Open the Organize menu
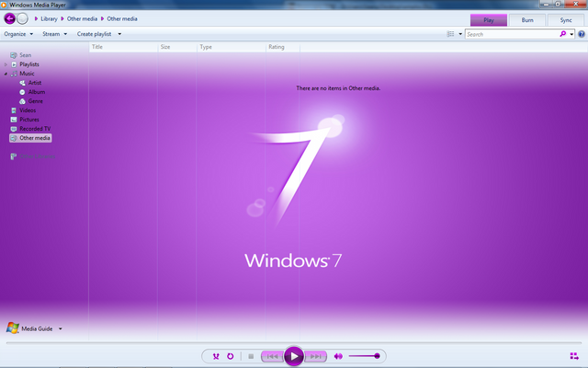The image size is (588, 368). pos(18,34)
